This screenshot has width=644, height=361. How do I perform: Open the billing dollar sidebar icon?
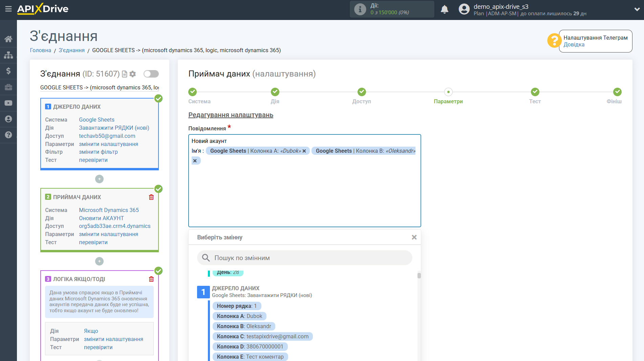[8, 71]
